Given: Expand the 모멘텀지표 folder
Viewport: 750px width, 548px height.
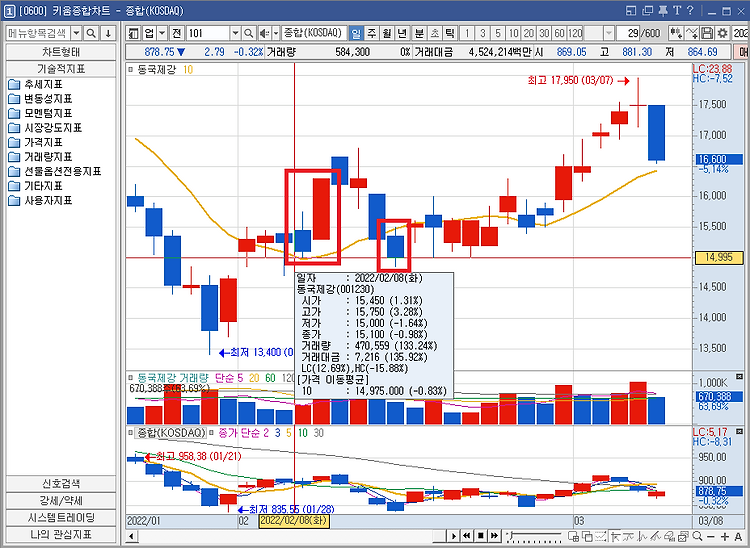Looking at the screenshot, I should pyautogui.click(x=40, y=113).
